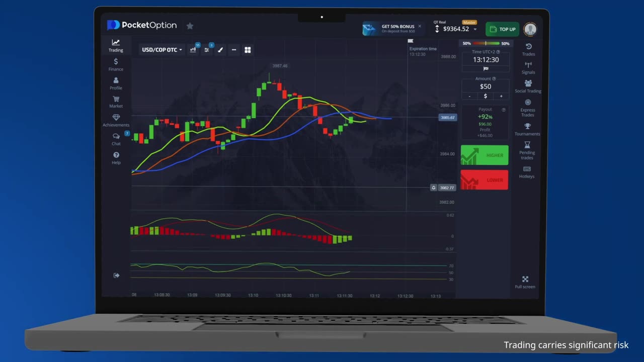Open the chart type settings icon
The image size is (644, 362).
point(193,50)
